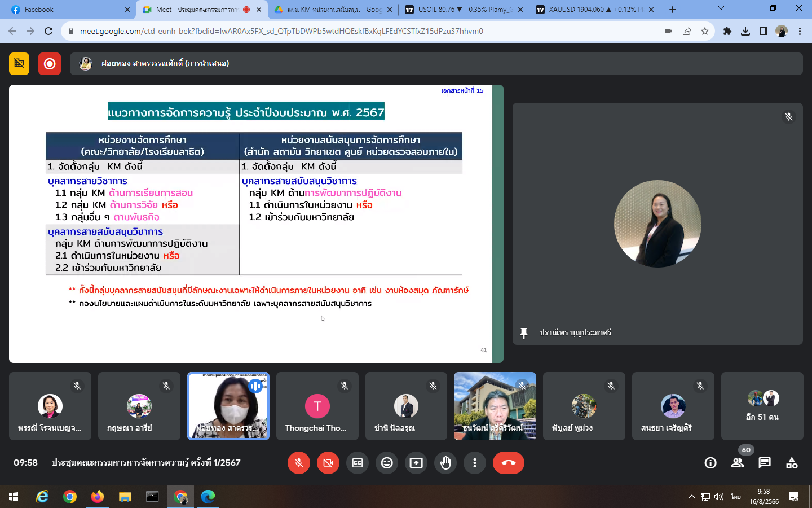Screen dimensions: 812x508
Task: Open the Chrome three-dot menu
Action: click(x=800, y=31)
